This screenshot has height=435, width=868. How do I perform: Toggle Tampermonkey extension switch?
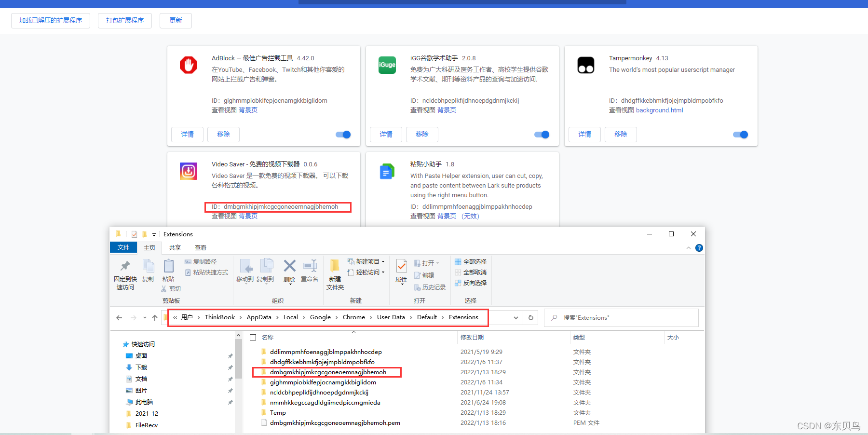coord(741,135)
